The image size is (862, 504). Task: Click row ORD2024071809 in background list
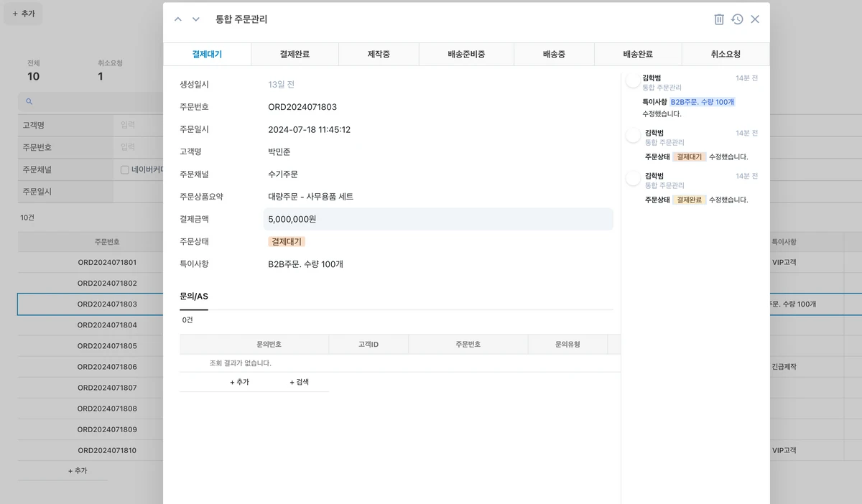click(107, 429)
